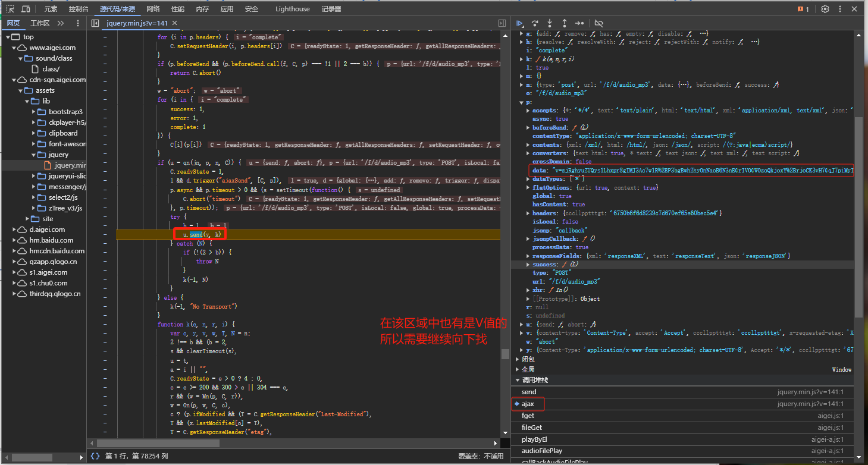The width and height of the screenshot is (868, 465).
Task: Step out of current function
Action: (565, 23)
